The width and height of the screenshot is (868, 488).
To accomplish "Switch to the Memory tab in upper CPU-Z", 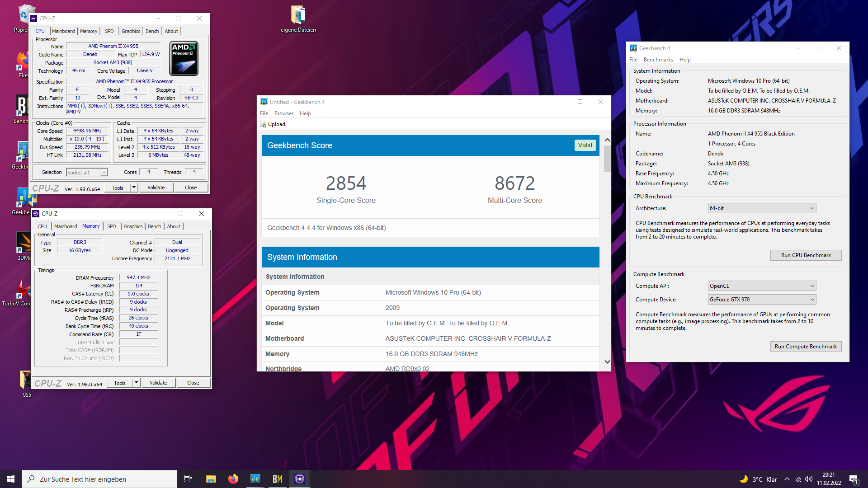I will pos(89,31).
